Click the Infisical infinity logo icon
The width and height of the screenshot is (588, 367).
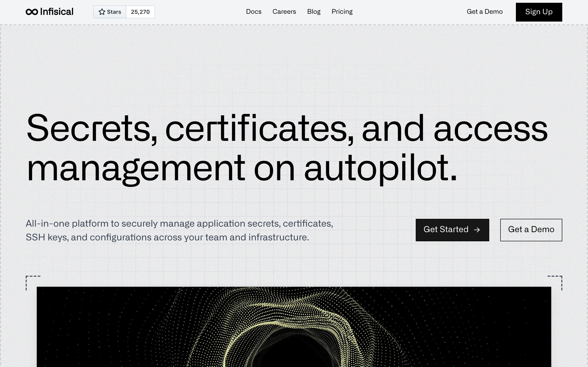coord(32,12)
